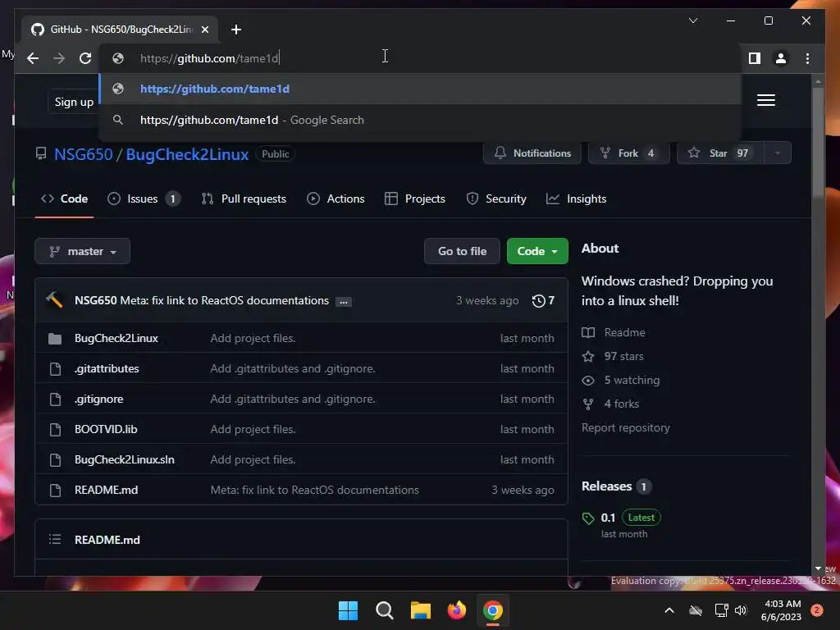Image resolution: width=840 pixels, height=630 pixels.
Task: Open the 97 stars link
Action: click(613, 356)
